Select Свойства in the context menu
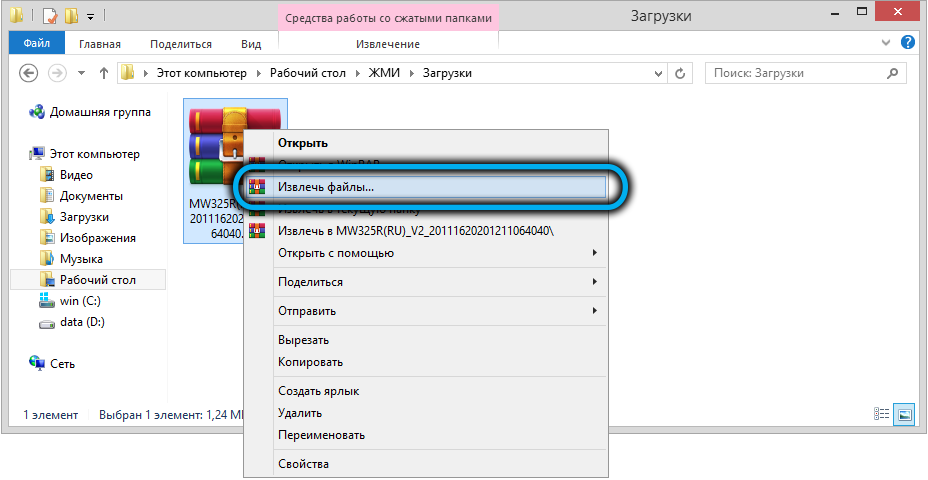 point(303,464)
